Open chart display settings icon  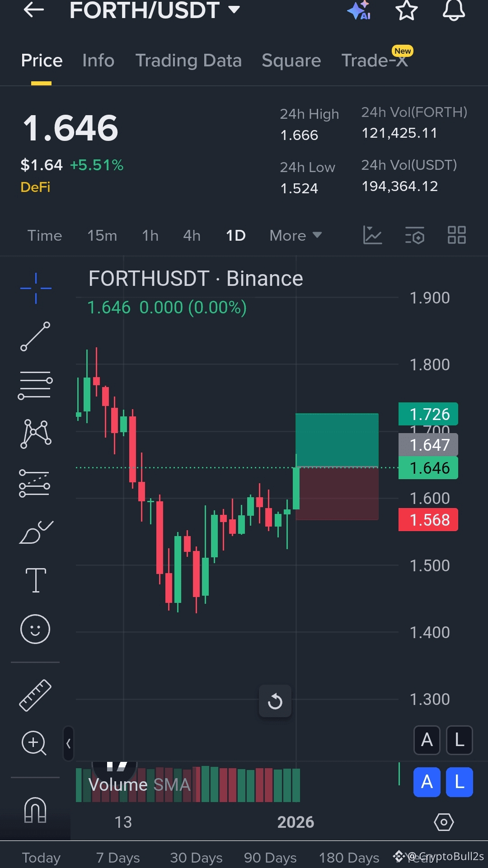pos(414,235)
